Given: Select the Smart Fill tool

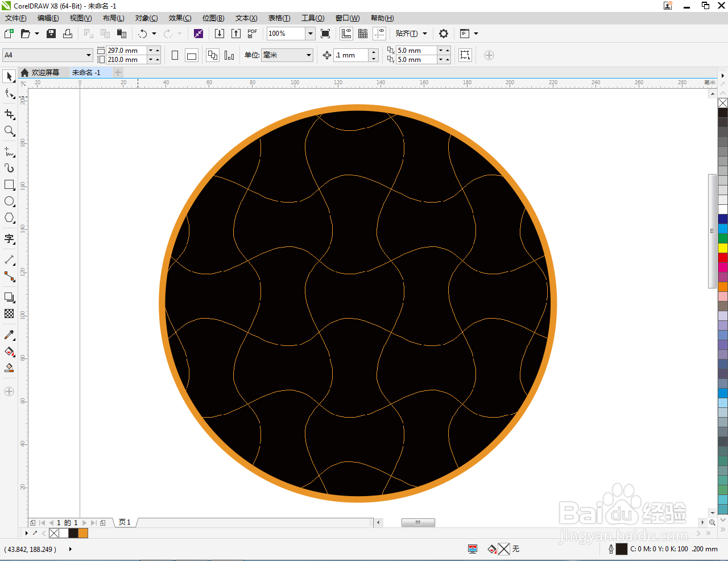Looking at the screenshot, I should 9,368.
